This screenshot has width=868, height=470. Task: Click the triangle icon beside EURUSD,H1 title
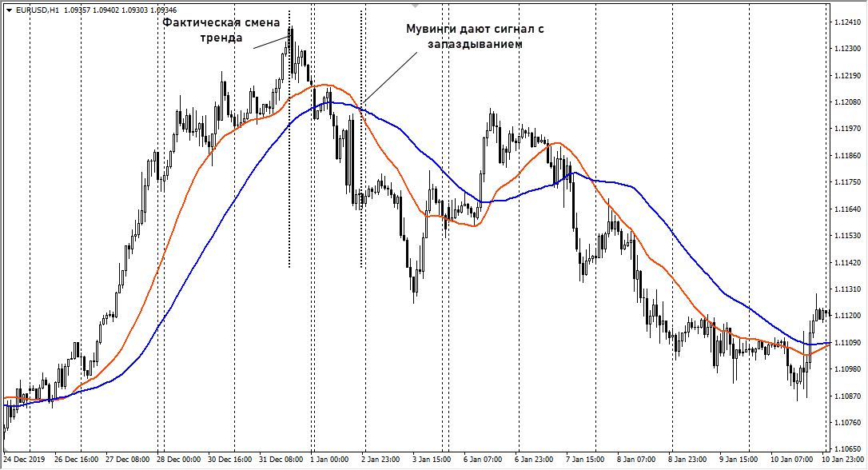coord(8,10)
